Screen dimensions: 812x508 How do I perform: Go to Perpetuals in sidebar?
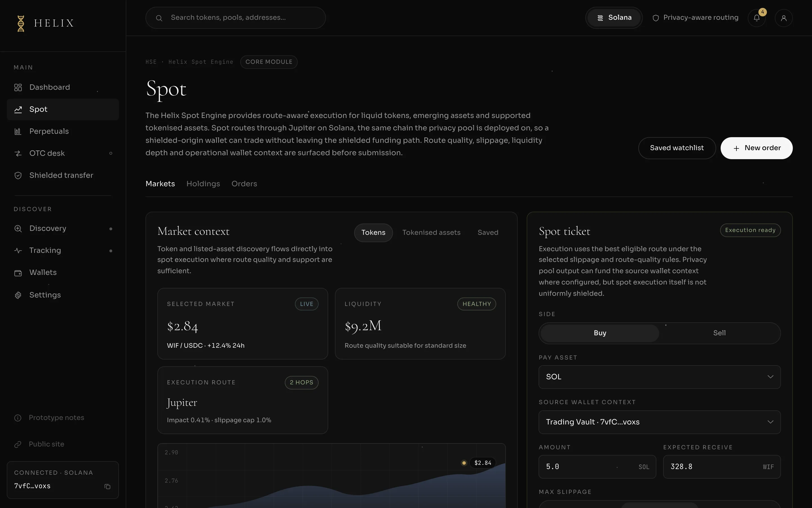click(63, 132)
